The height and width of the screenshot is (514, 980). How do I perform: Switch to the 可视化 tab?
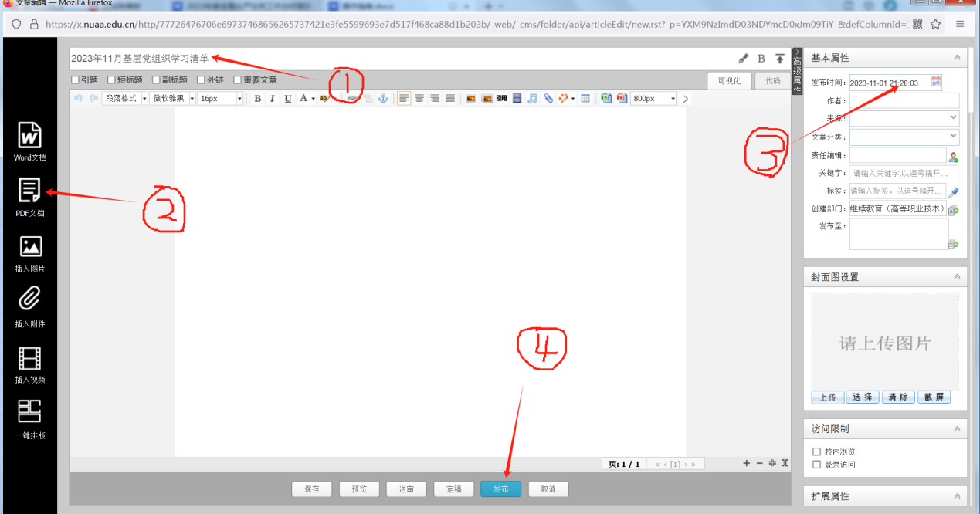(729, 80)
